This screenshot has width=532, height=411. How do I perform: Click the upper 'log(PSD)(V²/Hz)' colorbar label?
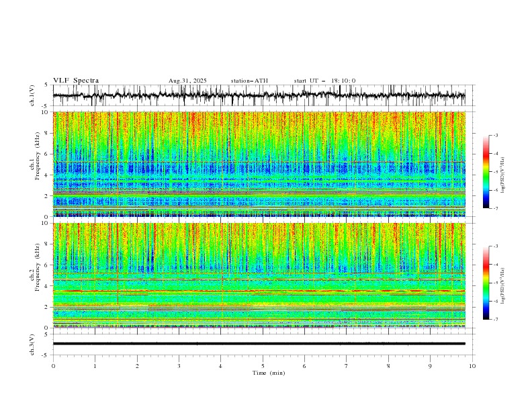(502, 175)
